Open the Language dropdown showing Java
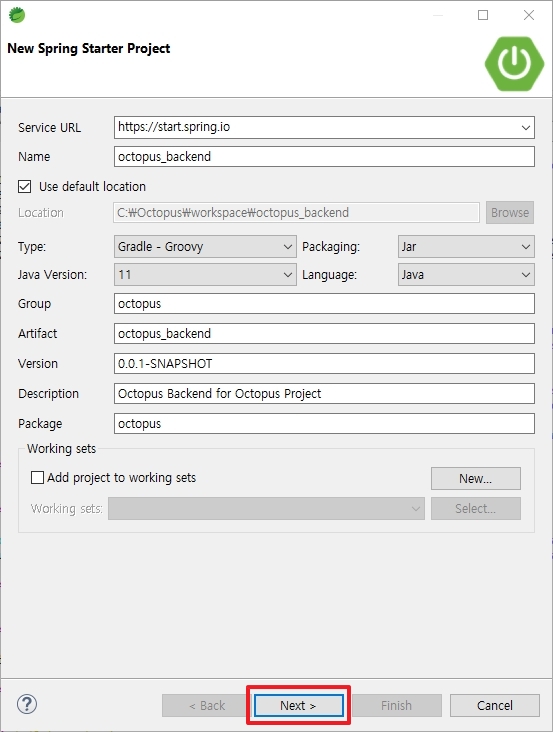 tap(466, 274)
